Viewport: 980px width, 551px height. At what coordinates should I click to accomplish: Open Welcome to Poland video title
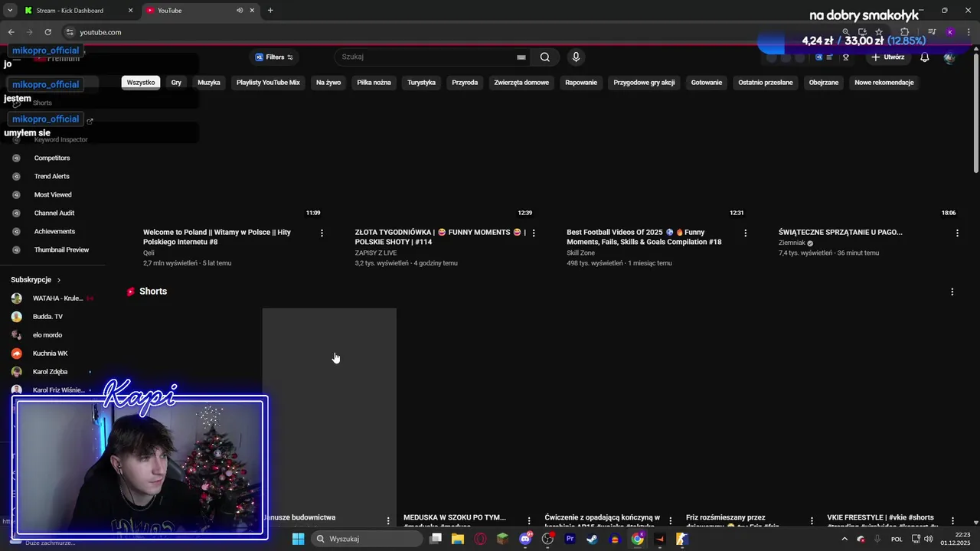(217, 237)
